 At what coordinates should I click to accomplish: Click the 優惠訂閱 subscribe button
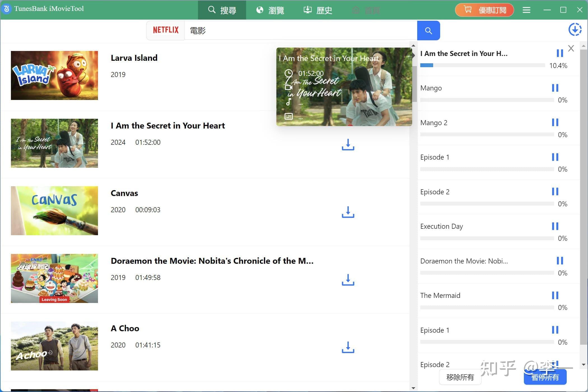(484, 10)
